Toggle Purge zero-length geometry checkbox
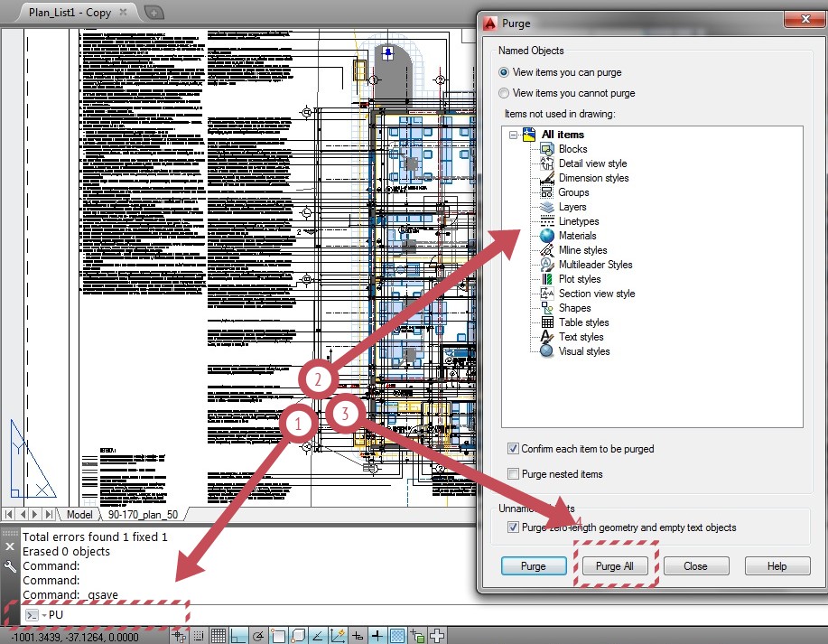This screenshot has height=644, width=828. 513,527
